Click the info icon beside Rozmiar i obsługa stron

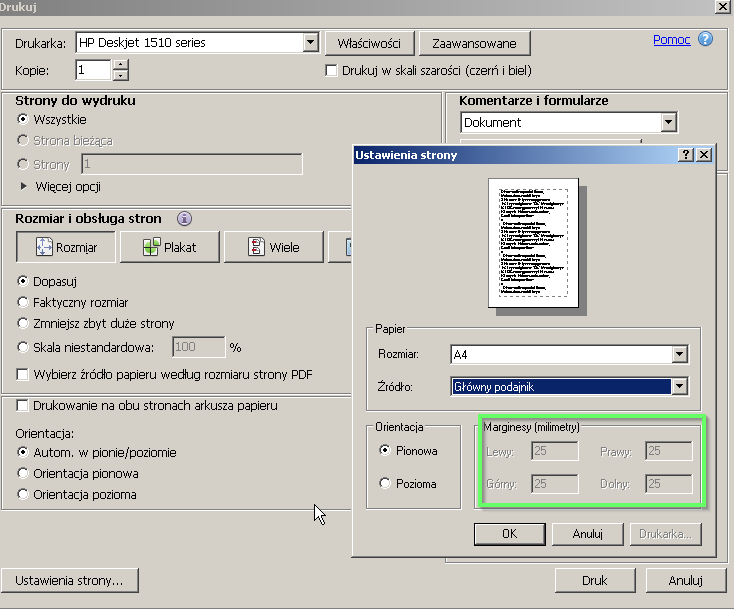click(184, 218)
